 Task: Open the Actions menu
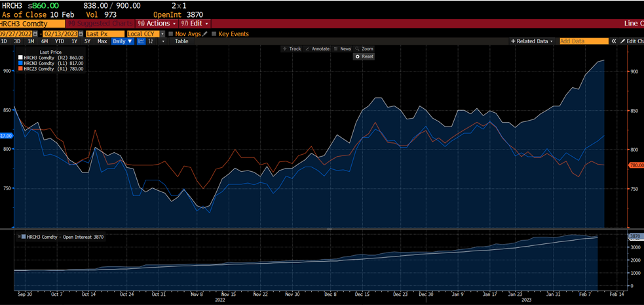click(157, 24)
